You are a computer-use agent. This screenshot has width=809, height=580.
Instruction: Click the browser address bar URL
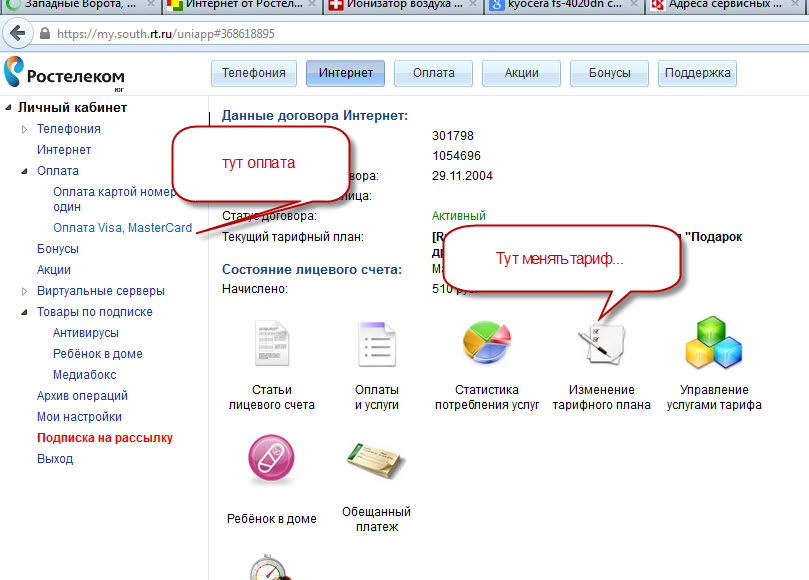point(166,34)
